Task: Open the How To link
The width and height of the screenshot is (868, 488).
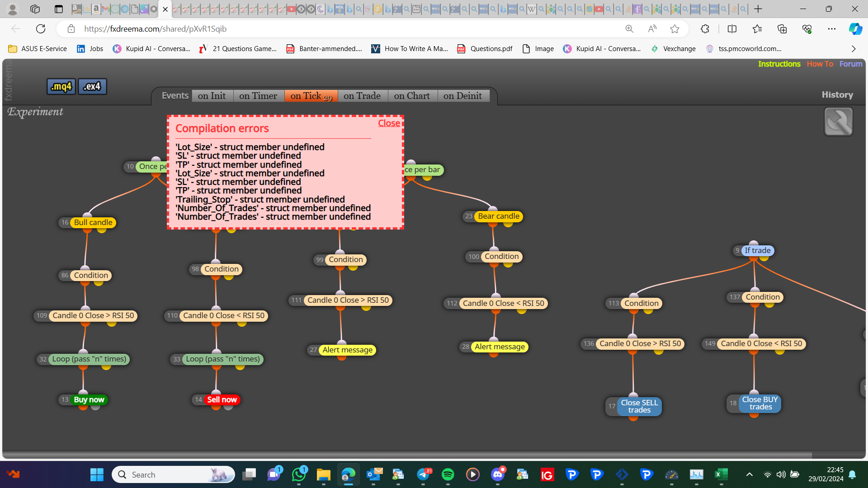Action: 820,64
